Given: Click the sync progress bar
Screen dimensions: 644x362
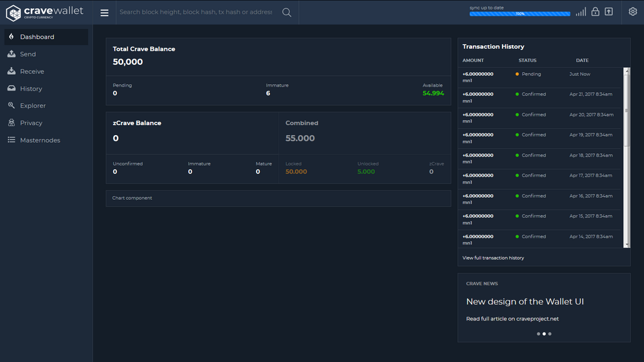Looking at the screenshot, I should coord(519,14).
